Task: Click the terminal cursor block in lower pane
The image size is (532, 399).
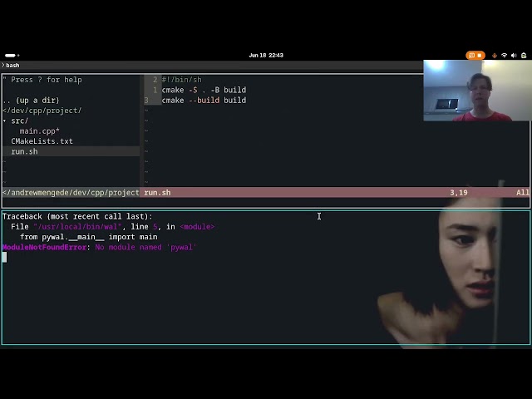Action: click(4, 258)
